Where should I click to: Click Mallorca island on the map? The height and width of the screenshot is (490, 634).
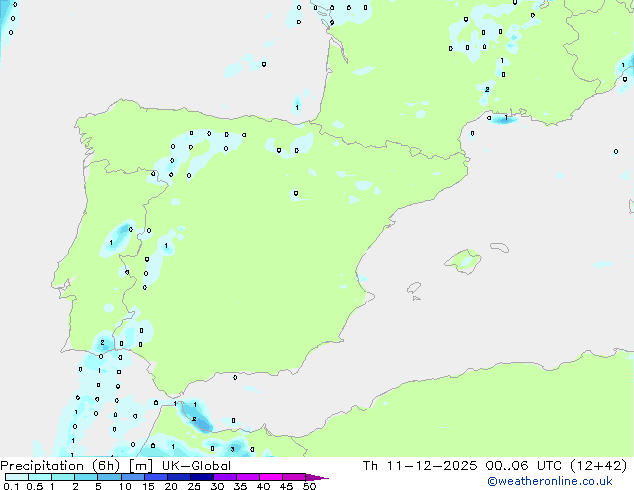click(463, 261)
